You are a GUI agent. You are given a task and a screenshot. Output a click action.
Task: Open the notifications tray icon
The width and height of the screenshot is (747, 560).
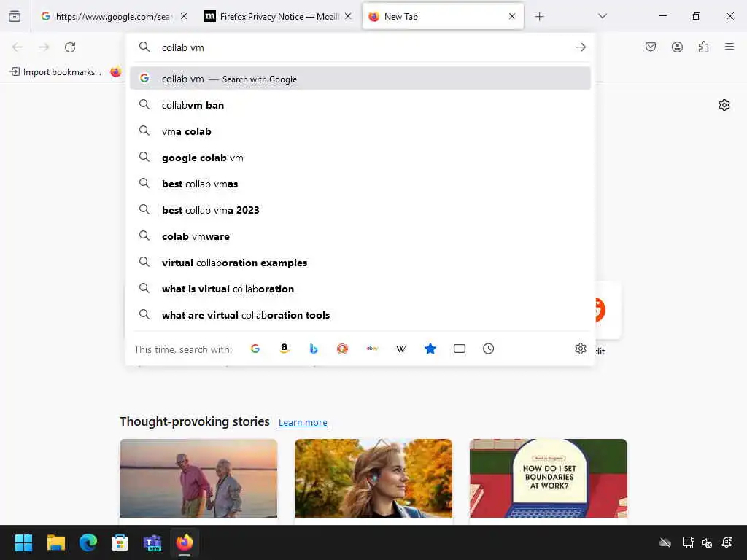(x=727, y=542)
